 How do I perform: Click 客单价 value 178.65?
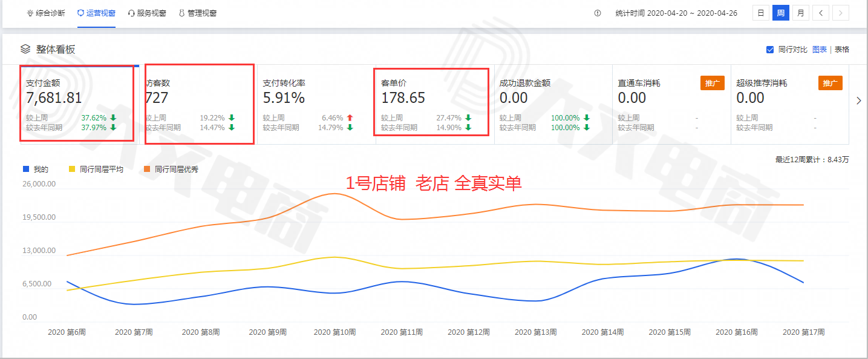[x=403, y=98]
